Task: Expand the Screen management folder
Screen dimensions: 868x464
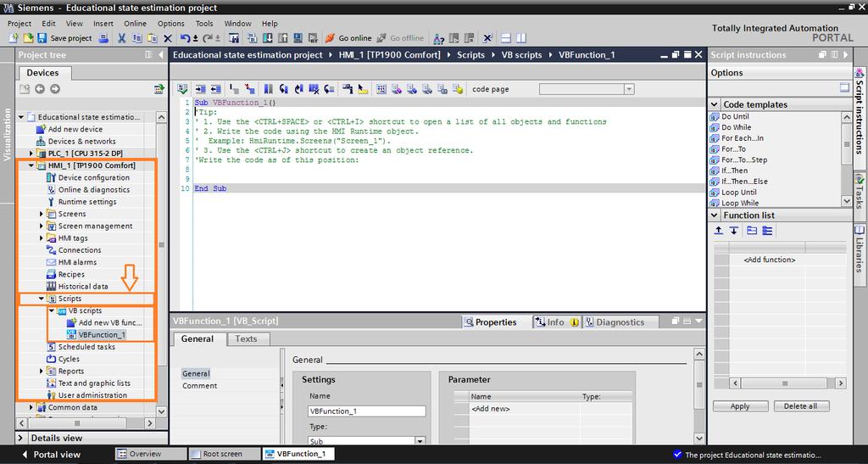Action: 42,226
